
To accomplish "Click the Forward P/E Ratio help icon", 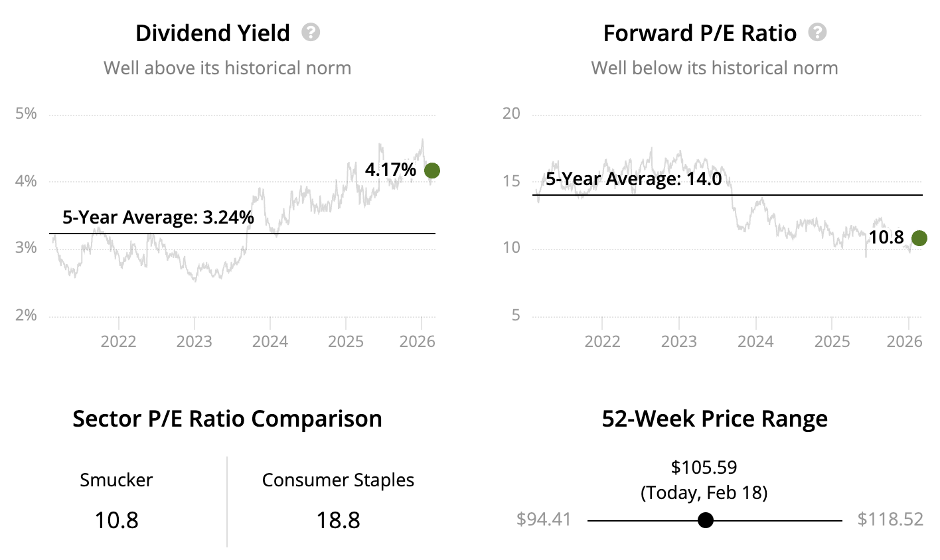I will tap(817, 33).
